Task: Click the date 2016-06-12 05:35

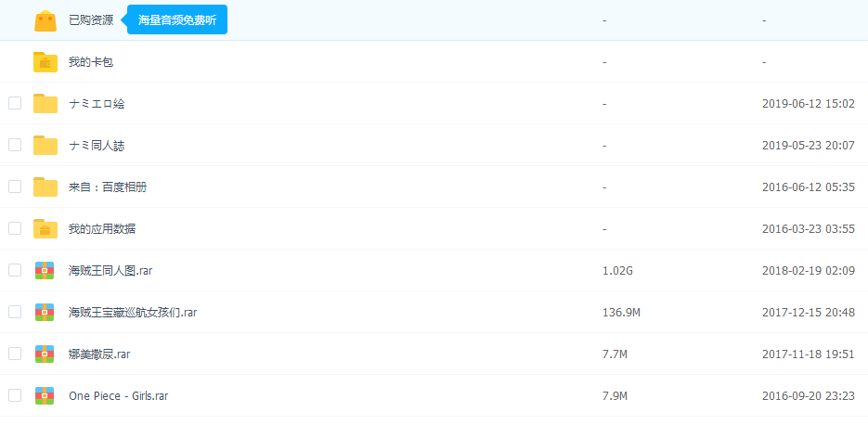Action: click(809, 187)
